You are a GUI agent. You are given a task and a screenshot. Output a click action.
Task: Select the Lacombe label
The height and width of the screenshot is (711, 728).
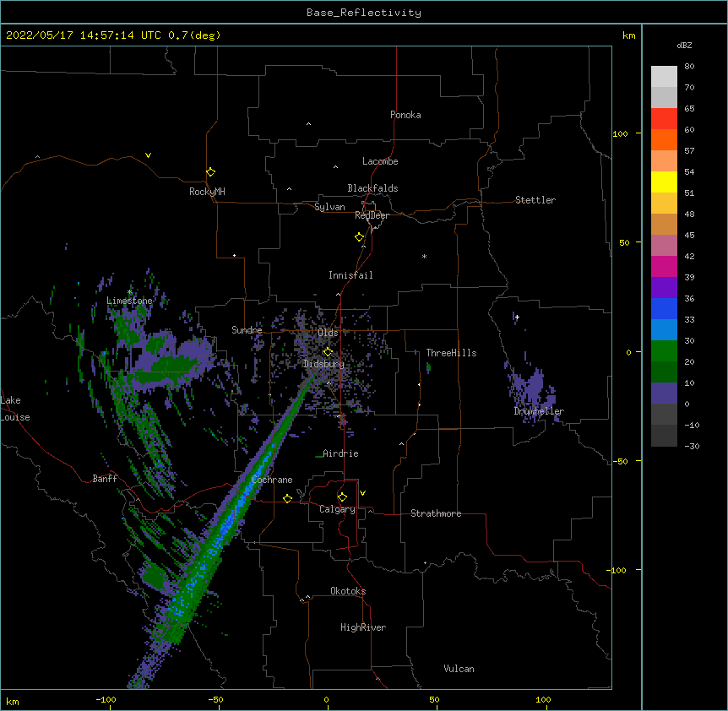click(380, 161)
